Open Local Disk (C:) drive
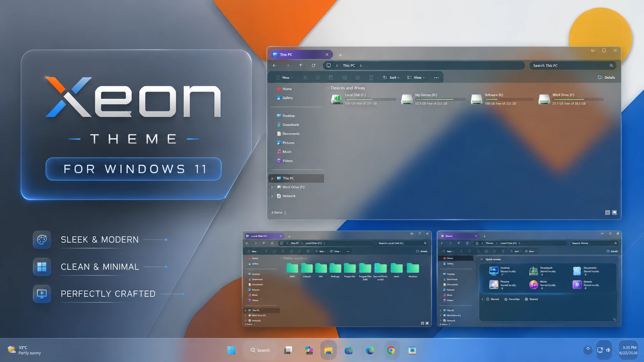644x362 pixels. pyautogui.click(x=363, y=99)
